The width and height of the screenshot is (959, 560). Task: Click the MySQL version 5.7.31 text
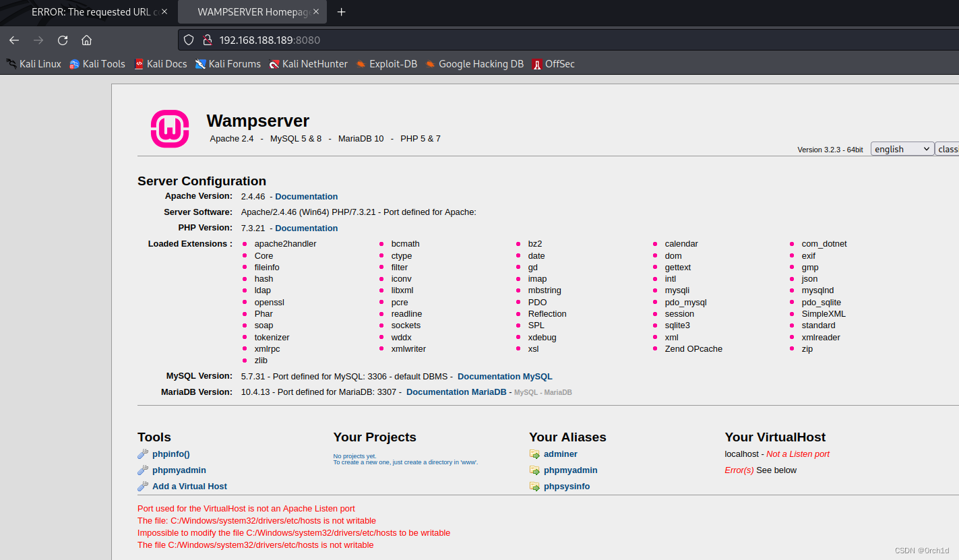coord(253,377)
